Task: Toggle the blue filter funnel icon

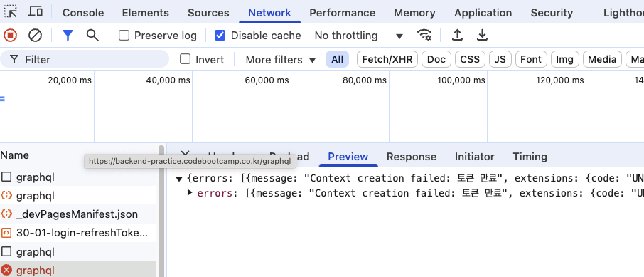Action: tap(68, 36)
